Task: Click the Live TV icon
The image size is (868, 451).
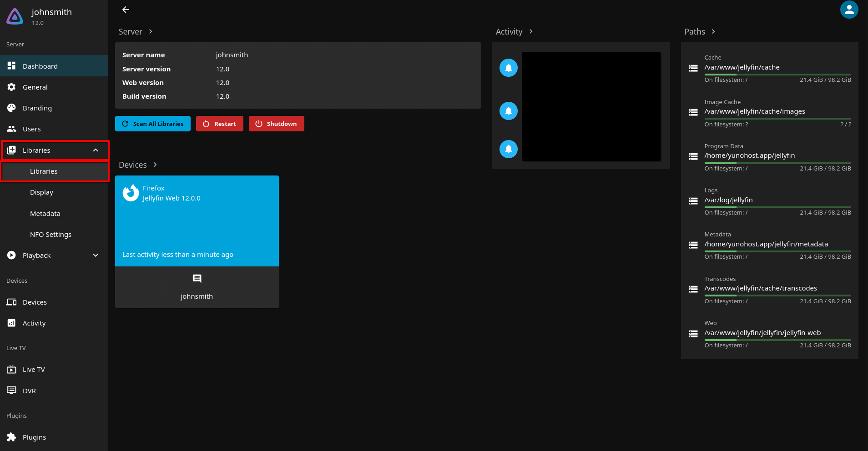Action: tap(11, 370)
